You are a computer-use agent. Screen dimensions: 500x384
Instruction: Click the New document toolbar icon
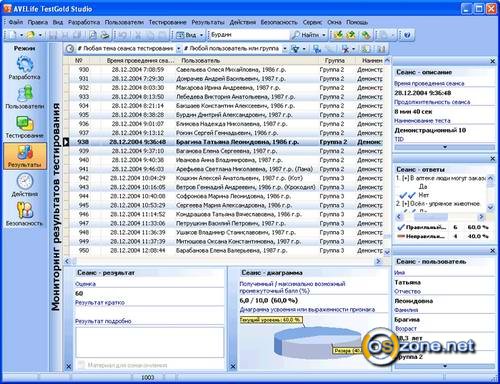pos(12,35)
